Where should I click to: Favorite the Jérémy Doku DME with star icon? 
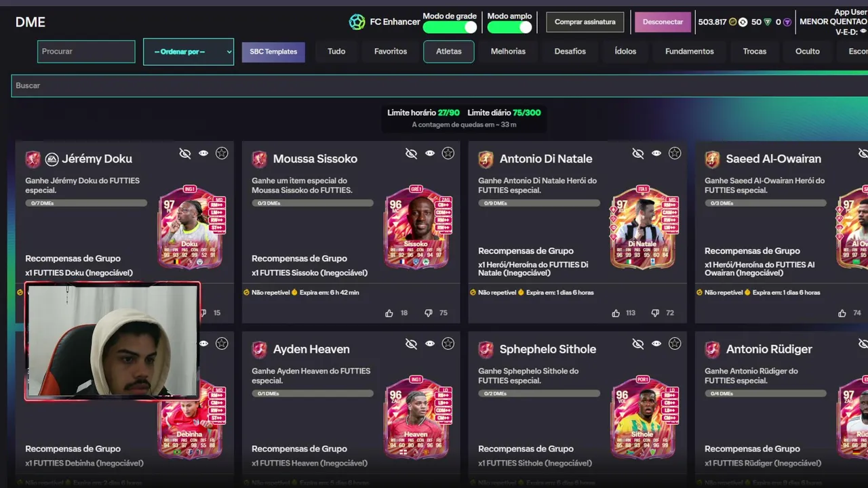pos(222,153)
